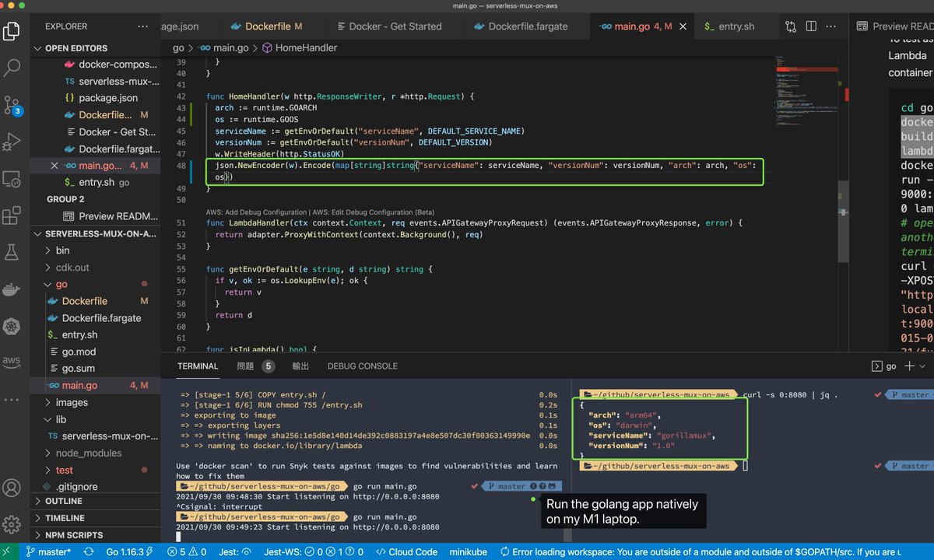This screenshot has height=560, width=934.
Task: Expand the Outline section
Action: [x=63, y=501]
